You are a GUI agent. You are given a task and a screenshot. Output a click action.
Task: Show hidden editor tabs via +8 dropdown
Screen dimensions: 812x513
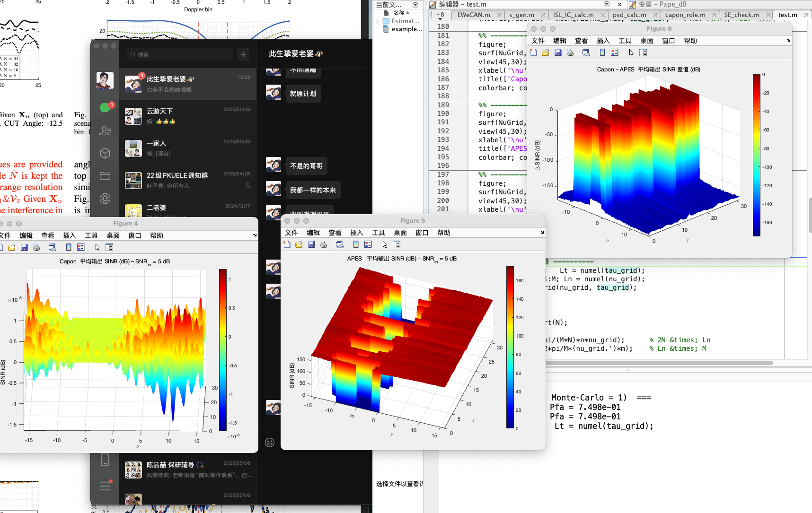click(440, 16)
